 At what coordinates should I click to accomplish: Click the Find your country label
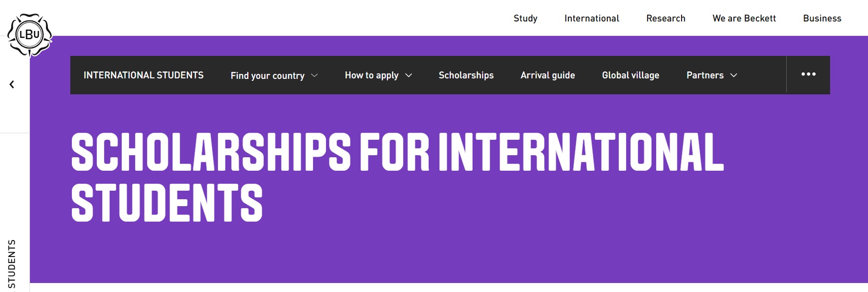click(x=267, y=75)
